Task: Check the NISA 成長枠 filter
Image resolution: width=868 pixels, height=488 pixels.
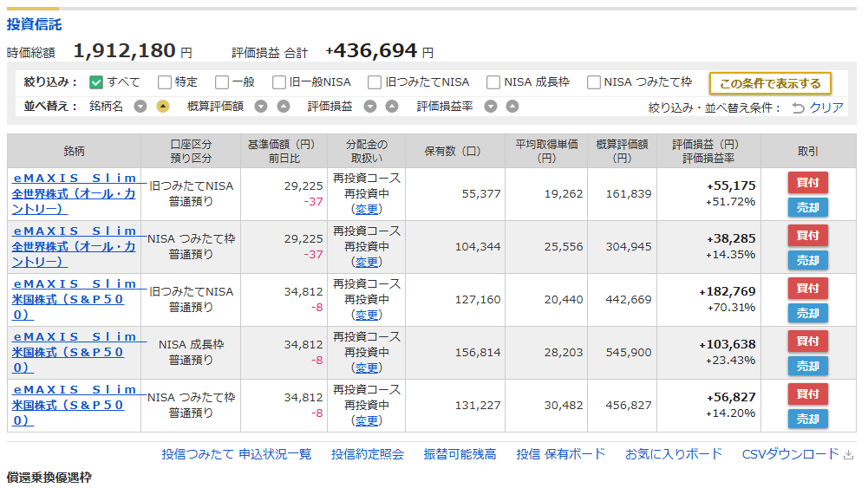Action: click(493, 82)
